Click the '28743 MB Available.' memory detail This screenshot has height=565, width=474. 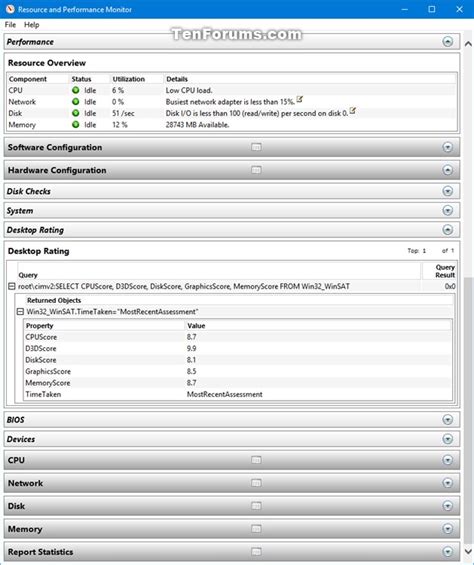tap(198, 125)
